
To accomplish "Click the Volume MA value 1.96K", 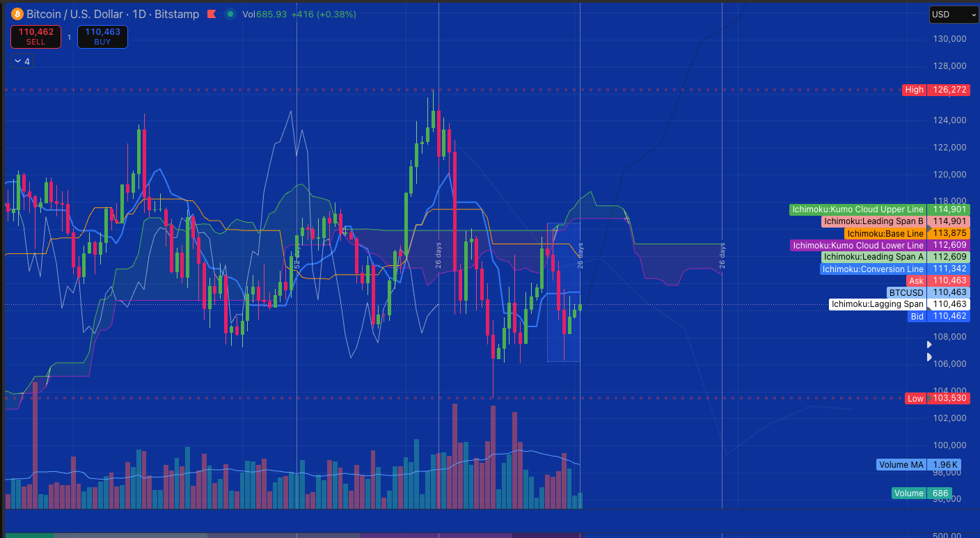I will click(945, 465).
